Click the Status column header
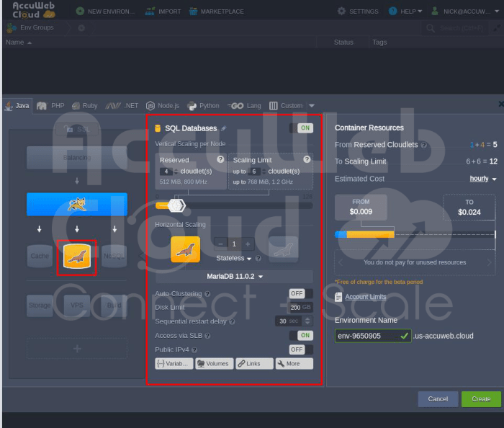504x428 pixels. pos(343,42)
